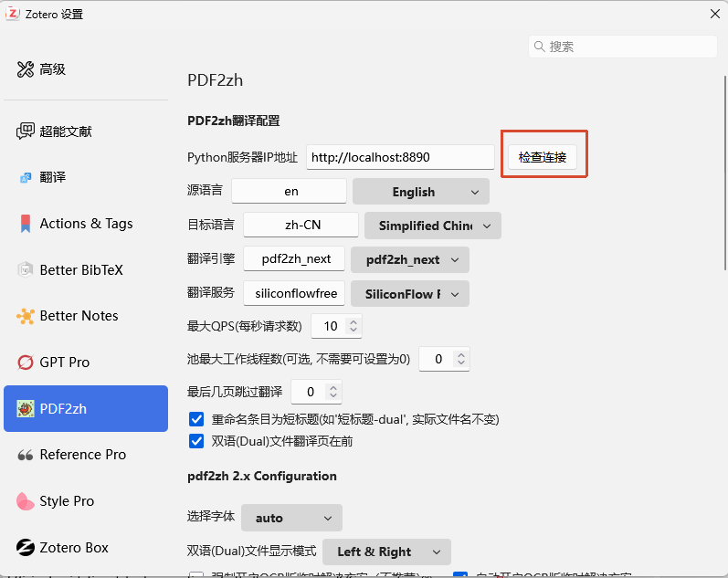Close the Zotero 设置 window

click(x=715, y=14)
